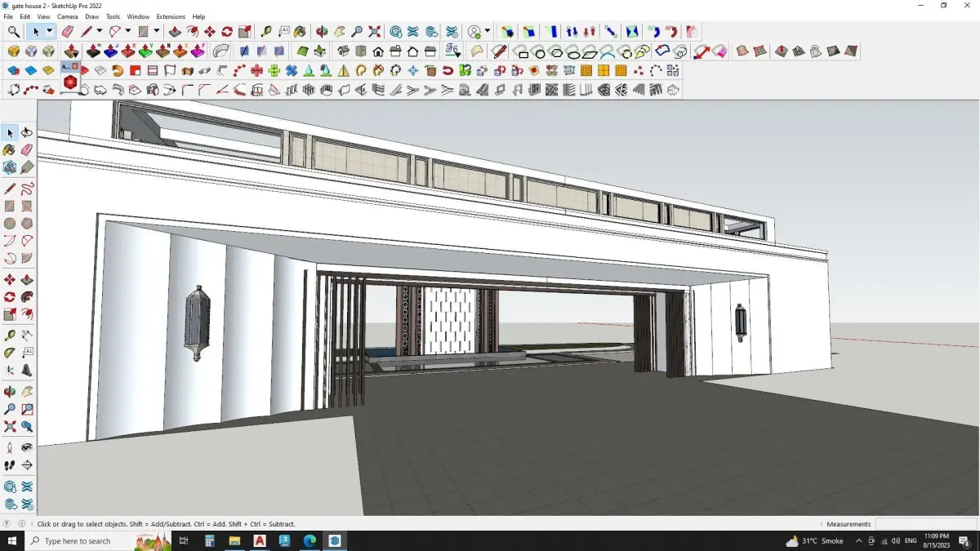Activate the 3D Text tool in left toolset
This screenshot has height=551, width=980.
pos(27,370)
